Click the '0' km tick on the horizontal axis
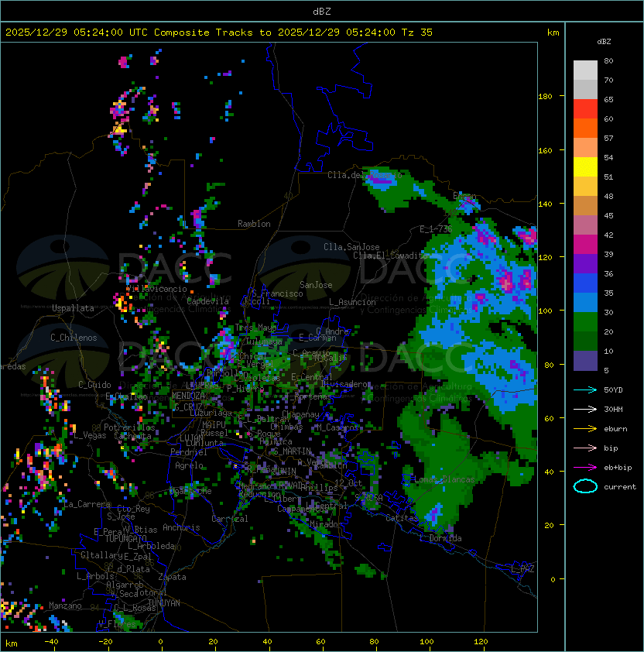Viewport: 644px width, 652px height. pyautogui.click(x=161, y=642)
